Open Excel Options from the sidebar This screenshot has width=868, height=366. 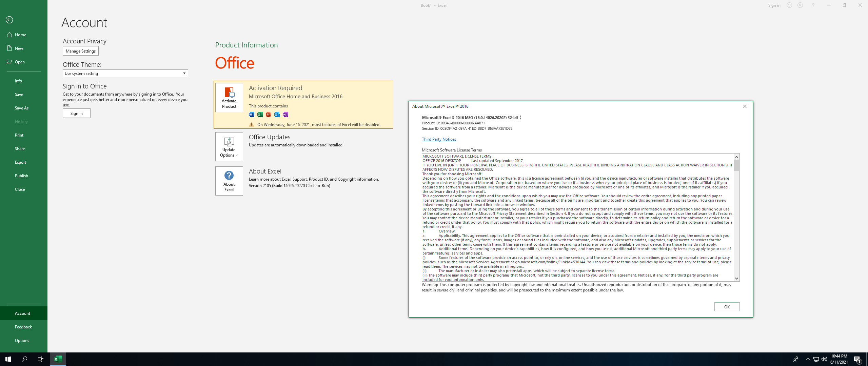[x=24, y=340]
